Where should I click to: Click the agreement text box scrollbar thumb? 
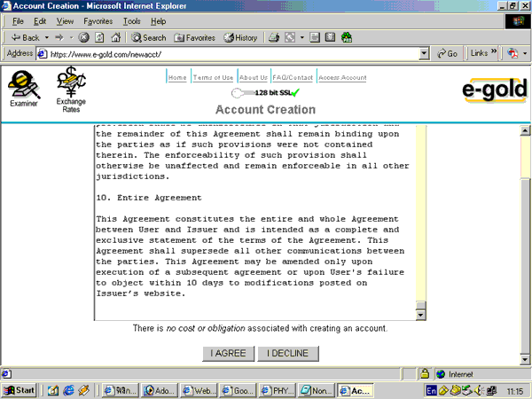(420, 305)
